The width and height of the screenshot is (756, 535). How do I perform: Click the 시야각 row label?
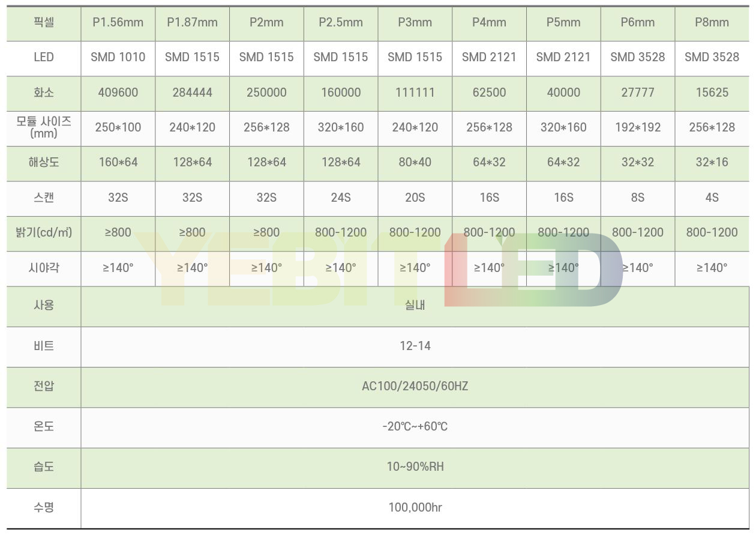44,268
